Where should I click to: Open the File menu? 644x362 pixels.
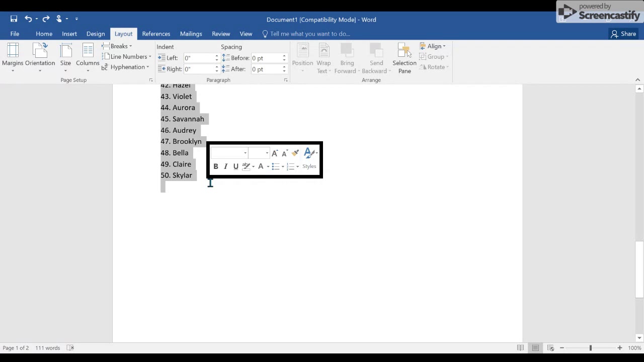click(15, 34)
